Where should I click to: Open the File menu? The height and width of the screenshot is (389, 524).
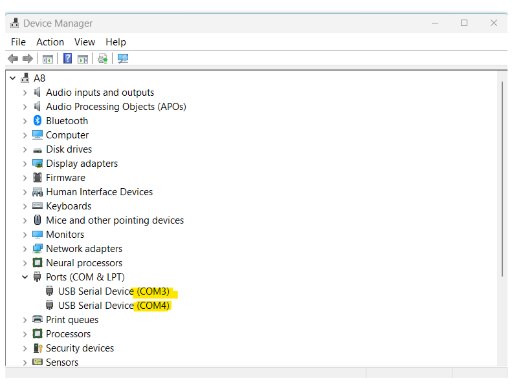(18, 42)
